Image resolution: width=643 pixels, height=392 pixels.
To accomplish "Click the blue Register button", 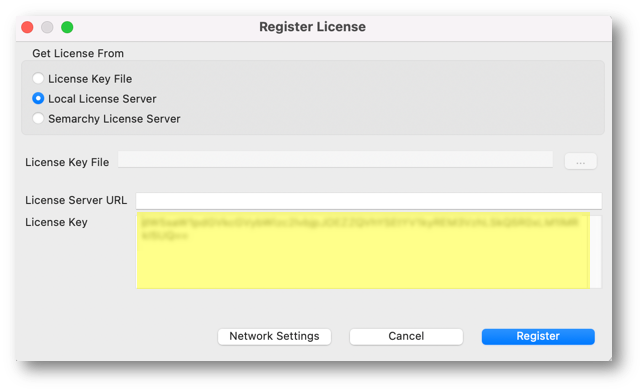I will (x=538, y=336).
